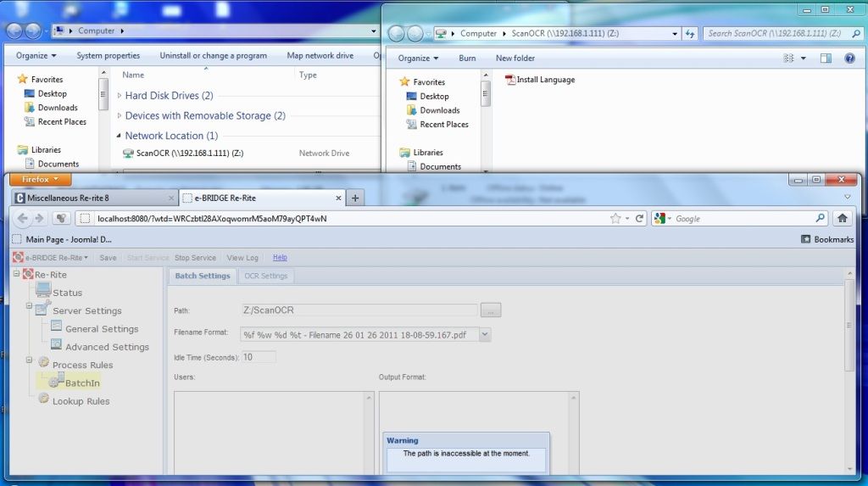868x486 pixels.
Task: Click the browse button next to Path
Action: pyautogui.click(x=491, y=310)
